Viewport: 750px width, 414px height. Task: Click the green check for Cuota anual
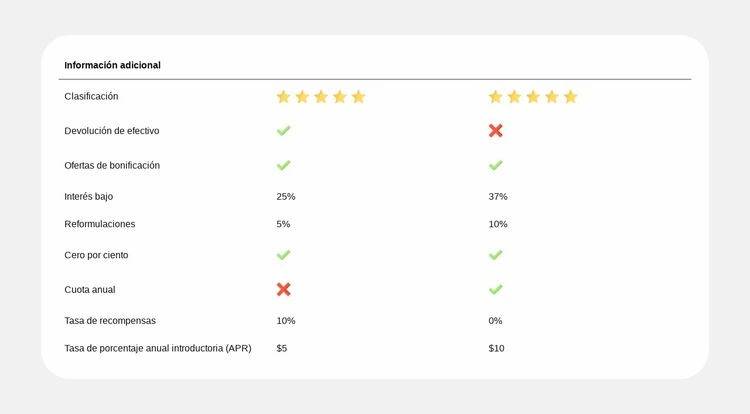[496, 289]
